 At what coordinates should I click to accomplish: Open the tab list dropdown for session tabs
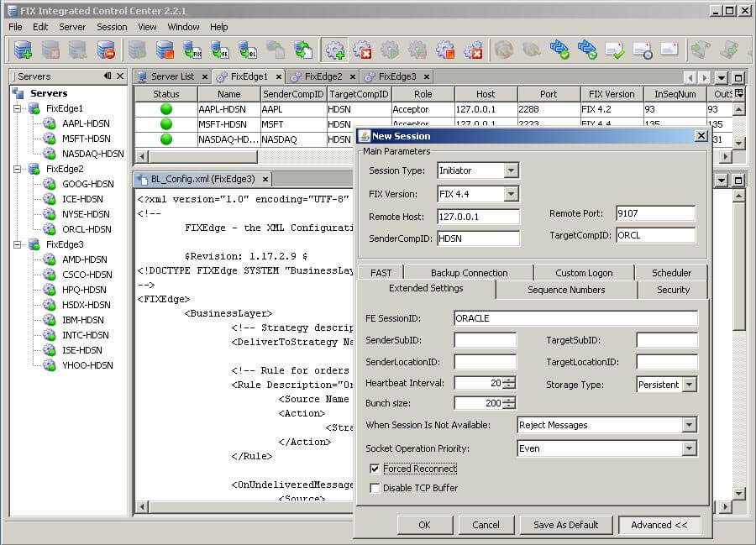coord(722,77)
